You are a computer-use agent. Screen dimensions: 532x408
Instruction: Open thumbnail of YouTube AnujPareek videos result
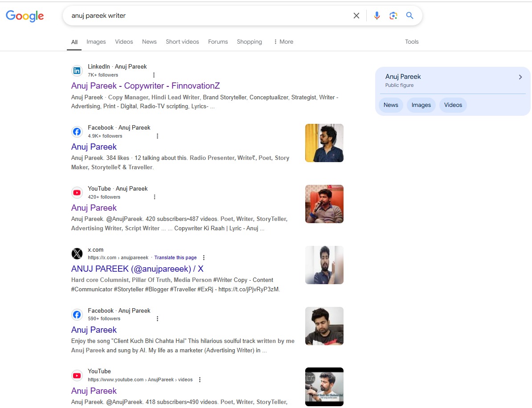pyautogui.click(x=324, y=387)
